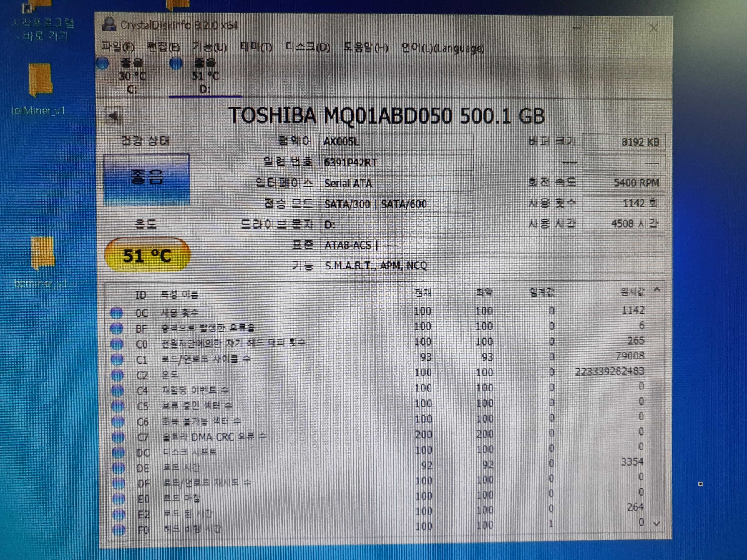Click the interface field Serial ATA
This screenshot has height=560, width=747.
(x=396, y=183)
